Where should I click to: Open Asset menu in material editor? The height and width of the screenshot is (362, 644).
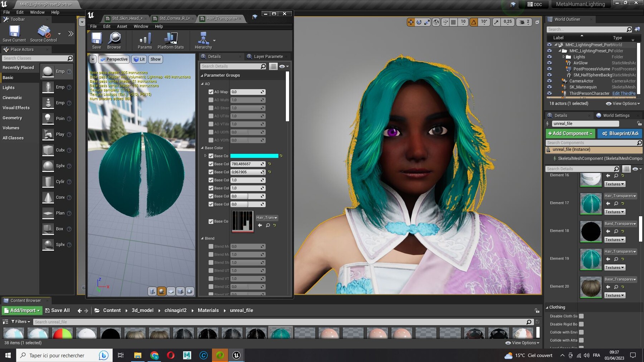pos(122,26)
